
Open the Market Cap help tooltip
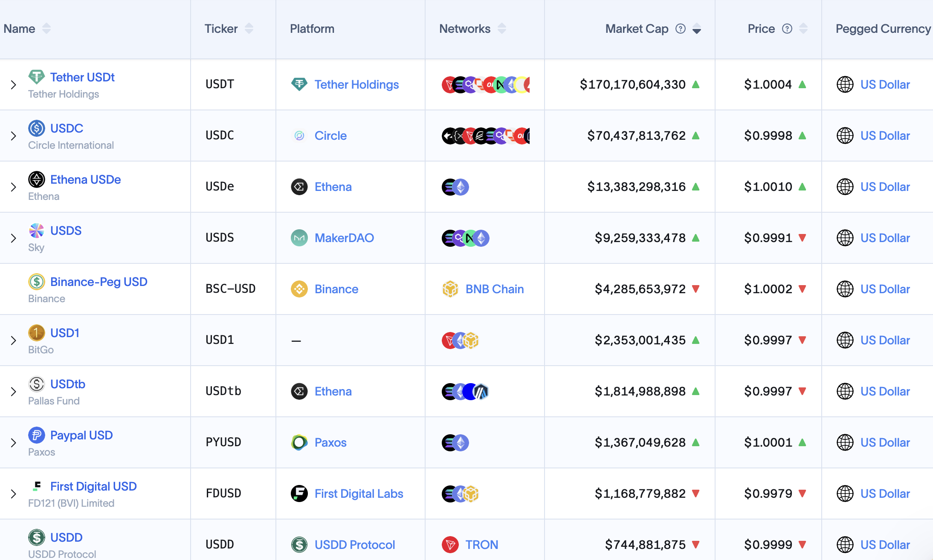pyautogui.click(x=680, y=29)
